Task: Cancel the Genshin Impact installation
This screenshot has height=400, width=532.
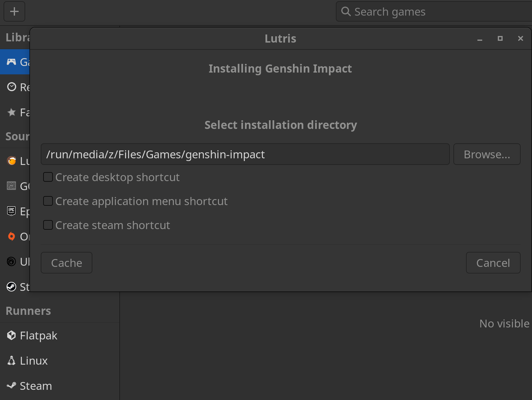Action: click(493, 263)
